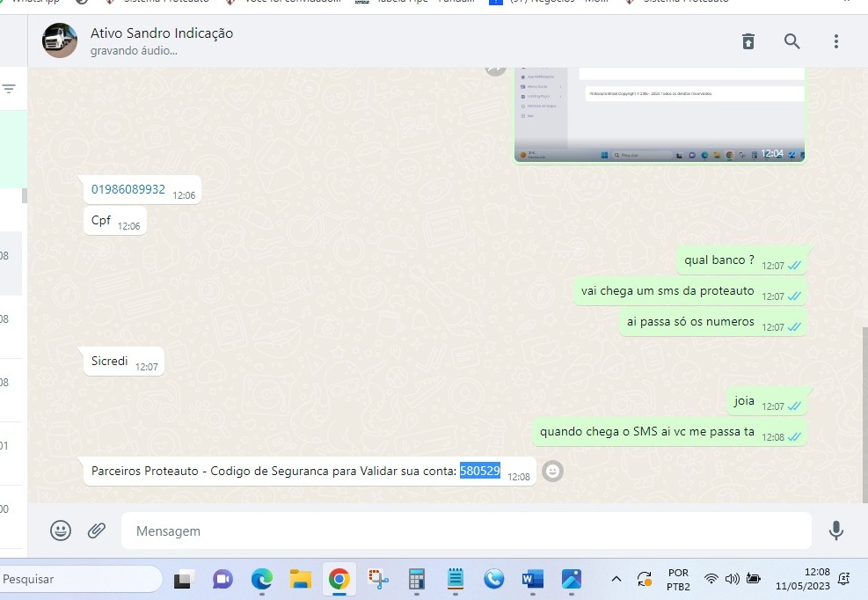Screen dimensions: 868x600
Task: Search within this conversation
Action: coord(792,41)
